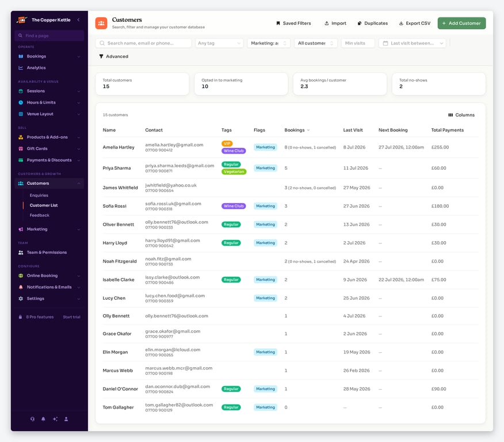
Task: Click the VIP tag on Amelia Hartley
Action: (227, 144)
